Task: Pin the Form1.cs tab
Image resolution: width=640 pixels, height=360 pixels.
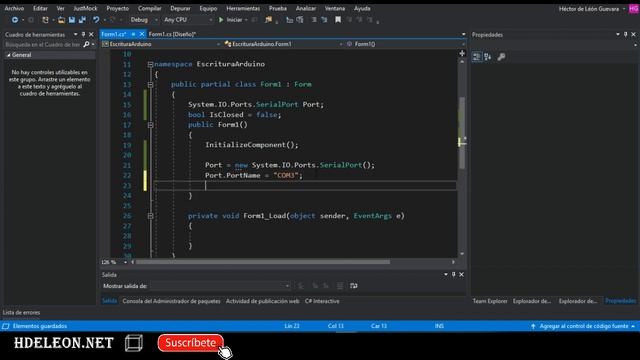Action: tap(133, 34)
